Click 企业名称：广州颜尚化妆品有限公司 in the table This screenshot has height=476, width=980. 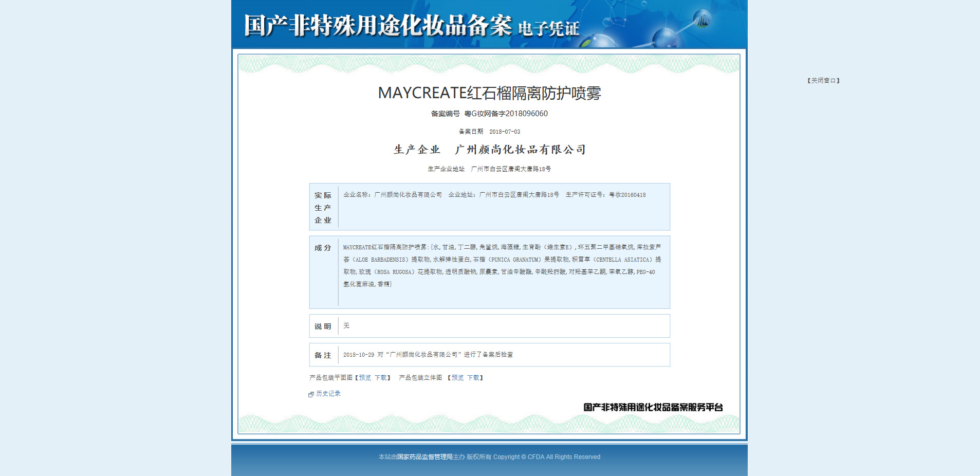[x=393, y=195]
